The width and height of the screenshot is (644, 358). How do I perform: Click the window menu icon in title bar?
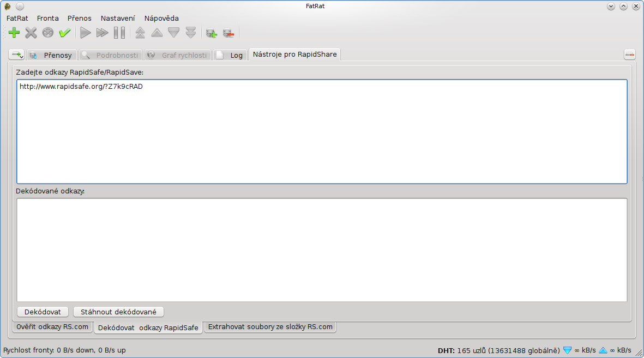[8, 6]
